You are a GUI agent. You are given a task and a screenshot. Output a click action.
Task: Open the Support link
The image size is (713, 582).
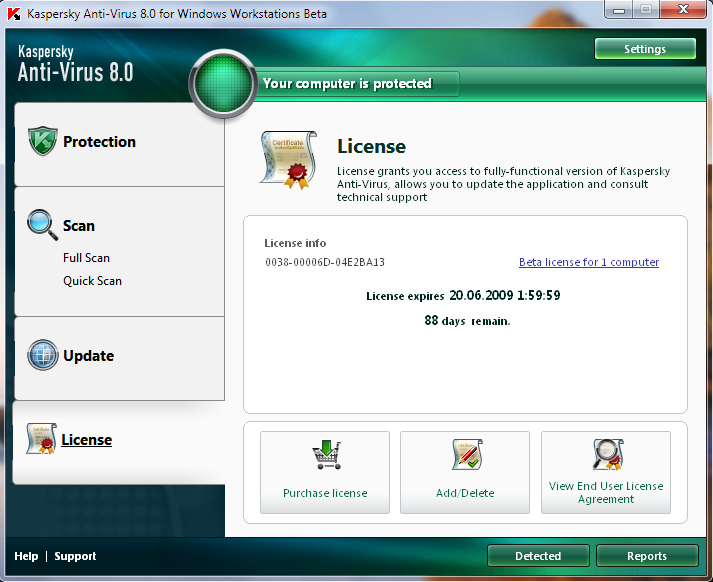[75, 556]
